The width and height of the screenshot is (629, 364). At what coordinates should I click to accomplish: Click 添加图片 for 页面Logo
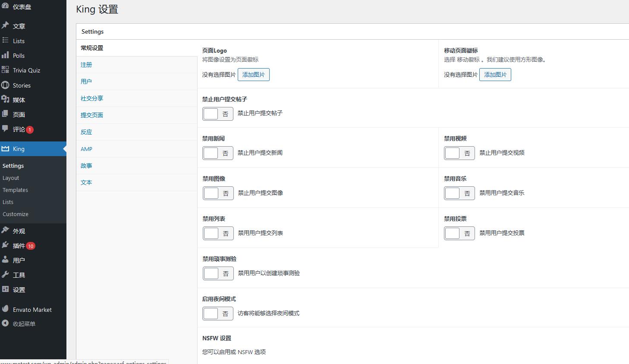pos(254,75)
